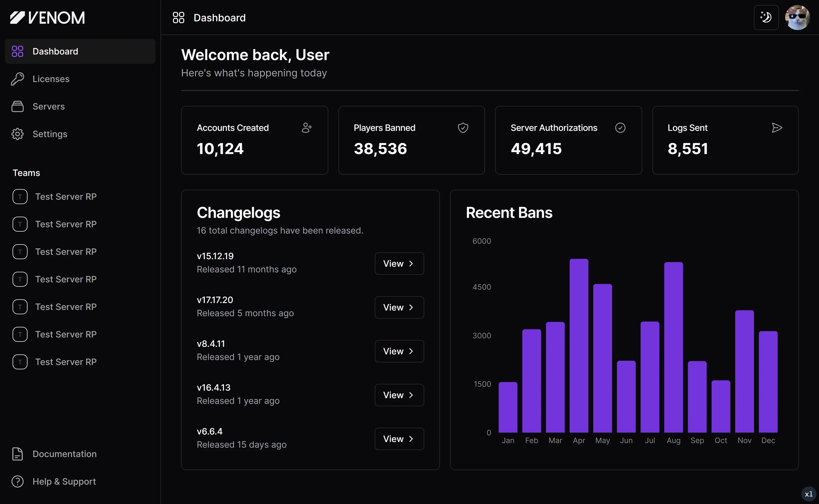Viewport: 819px width, 504px height.
Task: Click the Licenses key icon
Action: point(17,79)
